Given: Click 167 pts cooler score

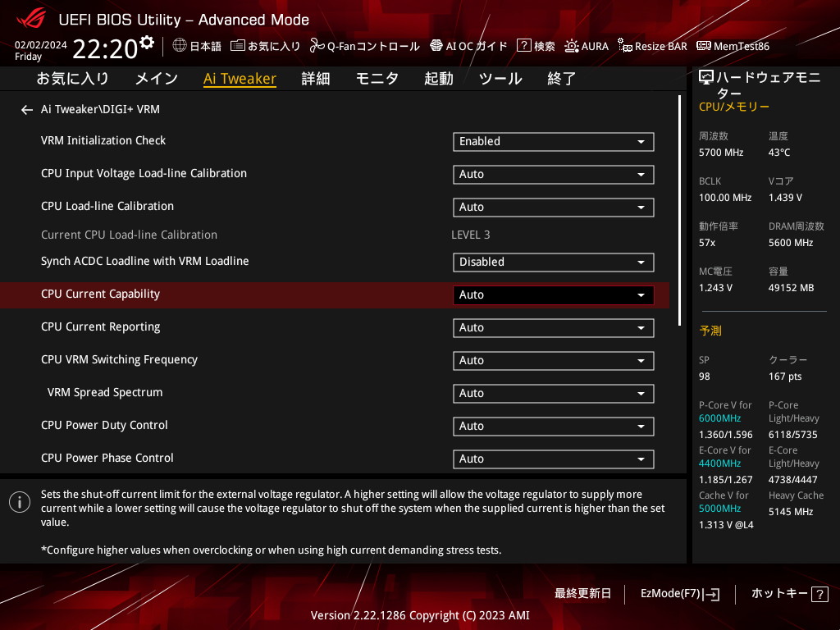Looking at the screenshot, I should point(785,377).
